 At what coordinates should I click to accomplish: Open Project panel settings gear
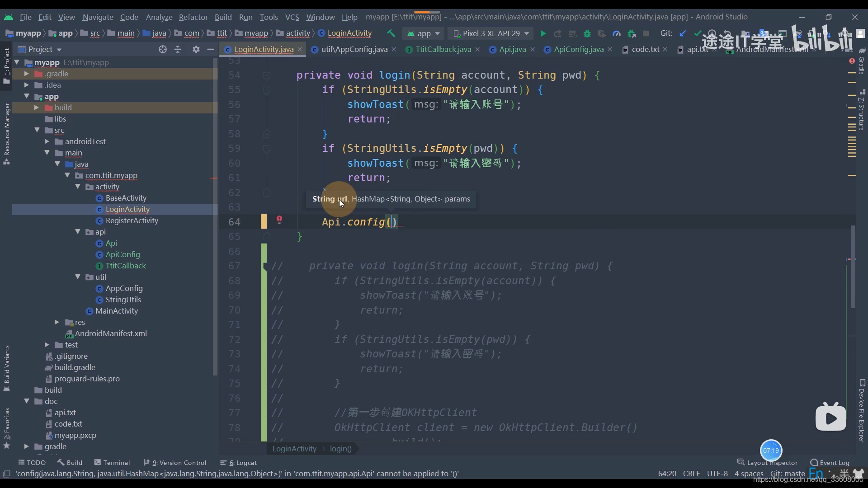pos(196,49)
